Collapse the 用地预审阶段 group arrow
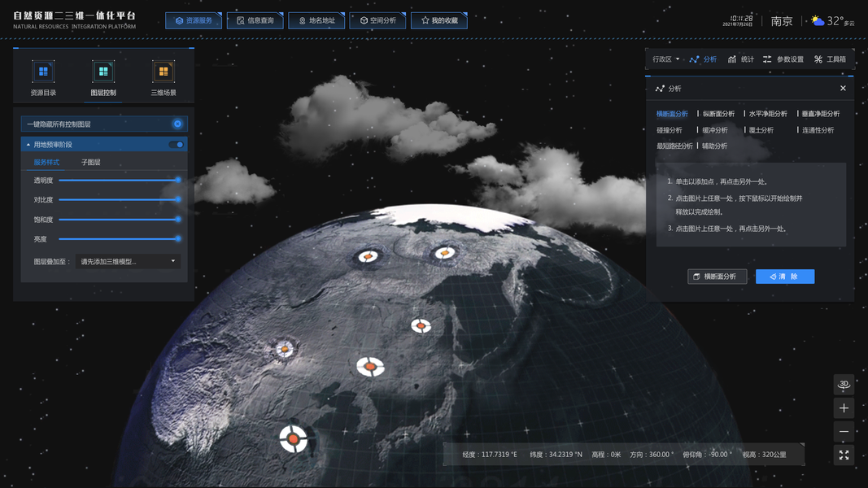868x488 pixels. (x=28, y=145)
